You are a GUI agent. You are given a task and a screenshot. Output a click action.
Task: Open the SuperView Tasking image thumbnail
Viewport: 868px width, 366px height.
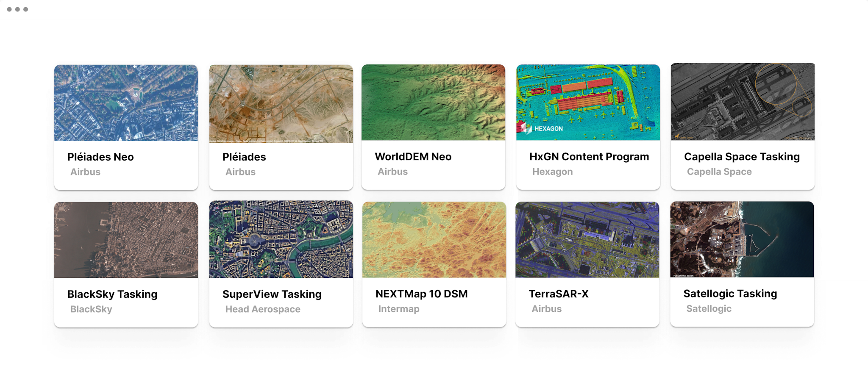coord(281,239)
